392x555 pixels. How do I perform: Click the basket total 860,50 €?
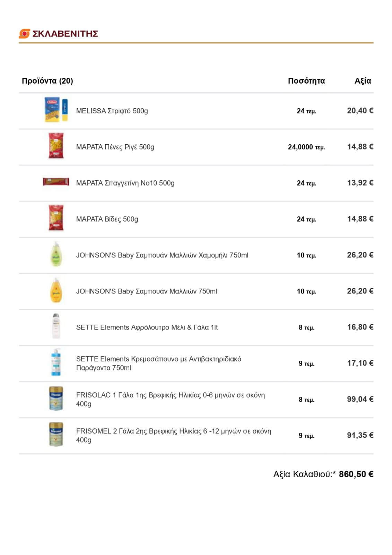pyautogui.click(x=356, y=474)
